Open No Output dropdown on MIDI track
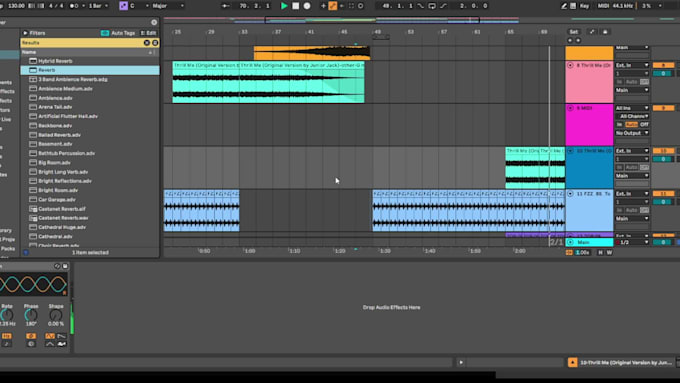Image resolution: width=680 pixels, height=383 pixels. coord(632,133)
